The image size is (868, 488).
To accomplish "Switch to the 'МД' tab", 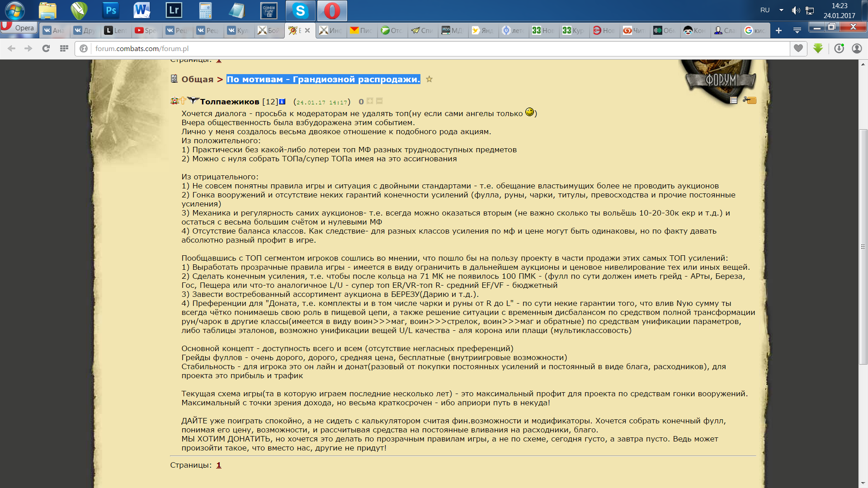I will 453,30.
